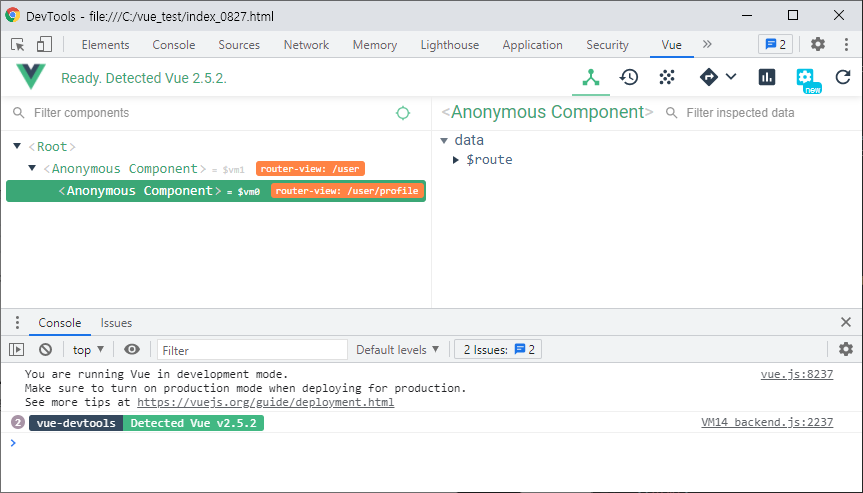863x493 pixels.
Task: Open the Elements tab
Action: click(105, 45)
